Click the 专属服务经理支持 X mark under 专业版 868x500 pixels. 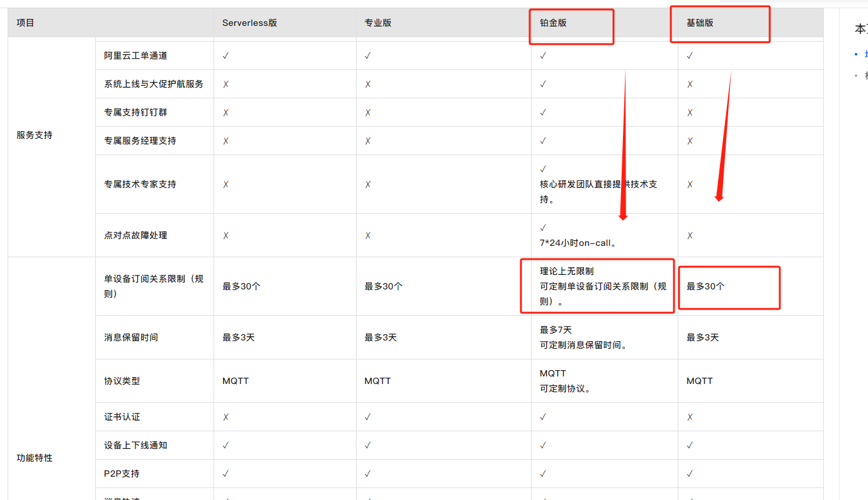pyautogui.click(x=368, y=141)
